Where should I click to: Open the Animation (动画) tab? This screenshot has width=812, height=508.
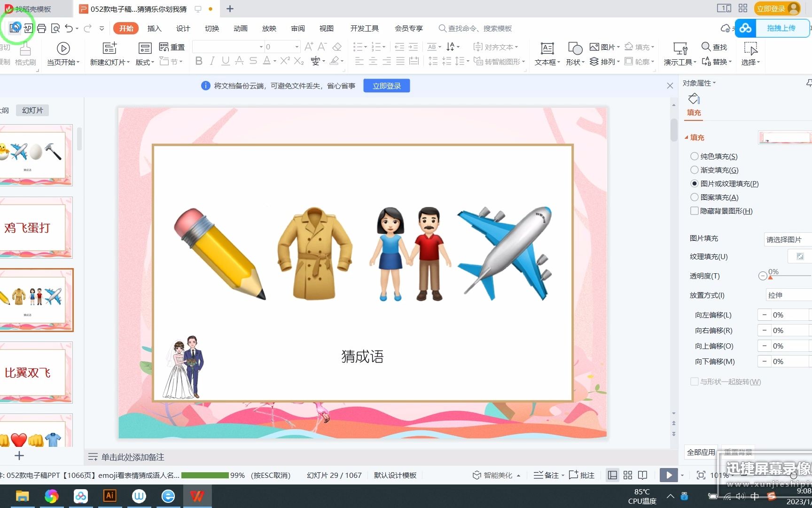241,28
